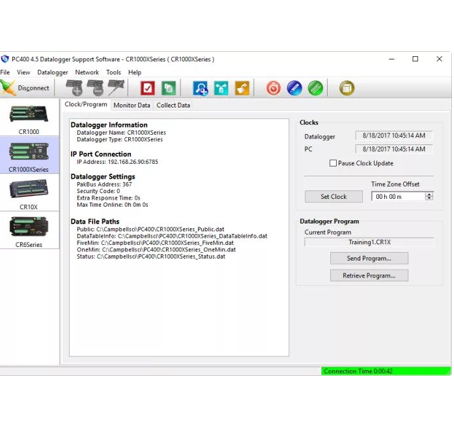This screenshot has height=445, width=454.
Task: Open the Tools menu
Action: coord(113,72)
